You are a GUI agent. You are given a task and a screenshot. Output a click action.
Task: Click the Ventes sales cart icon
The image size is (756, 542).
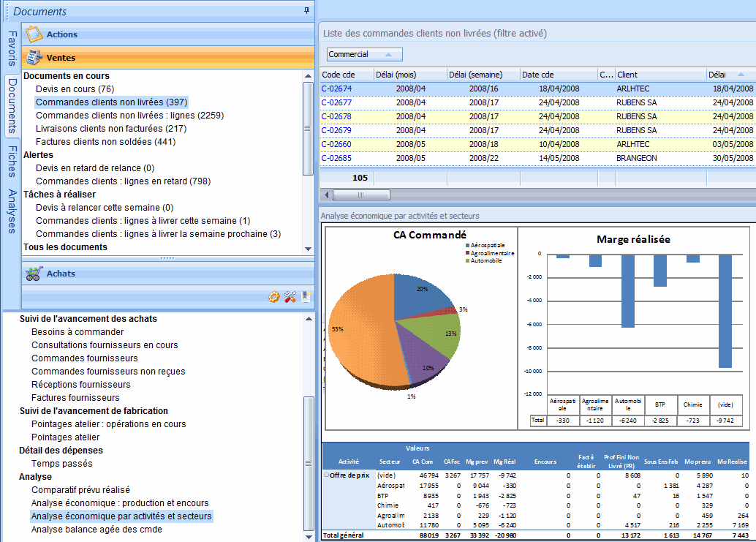[34, 57]
